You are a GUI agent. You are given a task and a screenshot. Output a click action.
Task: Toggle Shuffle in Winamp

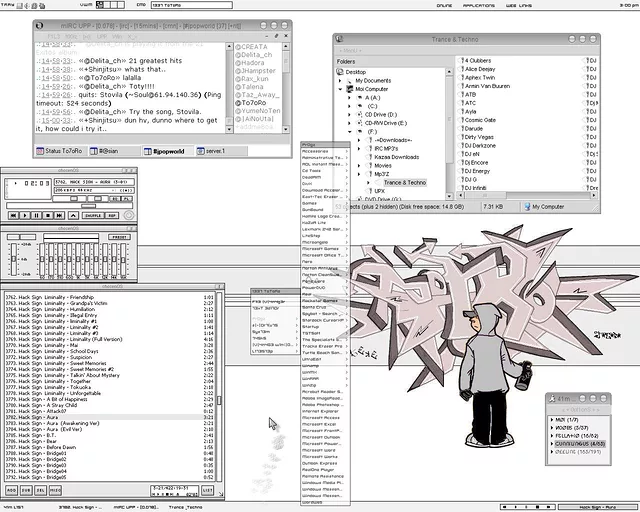(93, 215)
